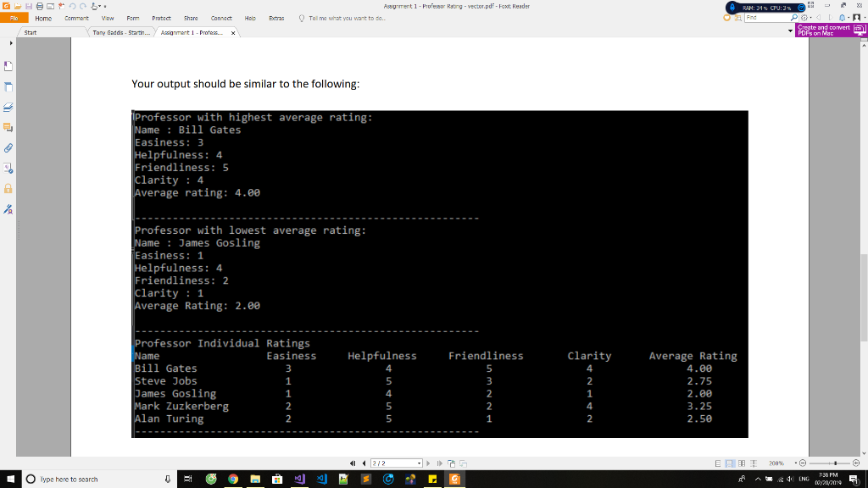Enable continuous page view mode
The height and width of the screenshot is (488, 868).
click(730, 463)
